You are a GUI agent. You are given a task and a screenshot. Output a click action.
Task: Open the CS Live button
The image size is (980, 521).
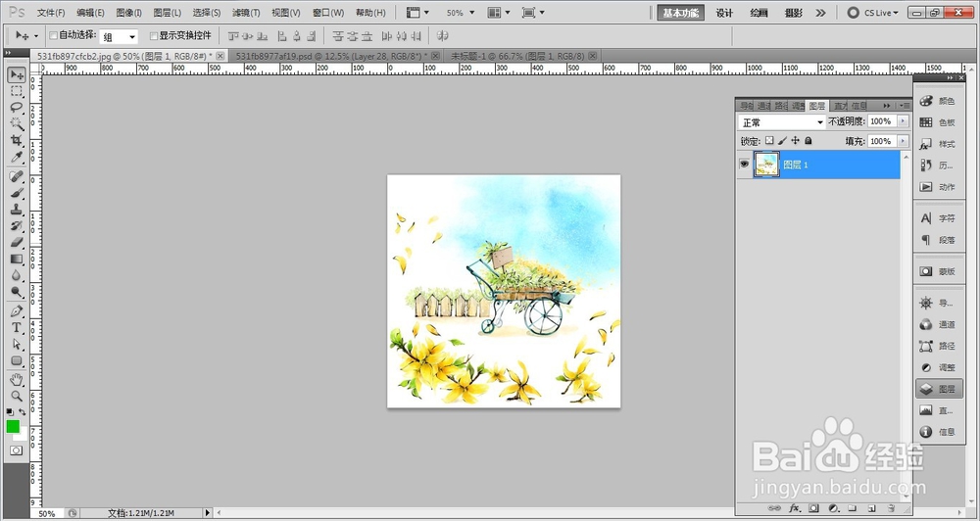coord(872,13)
